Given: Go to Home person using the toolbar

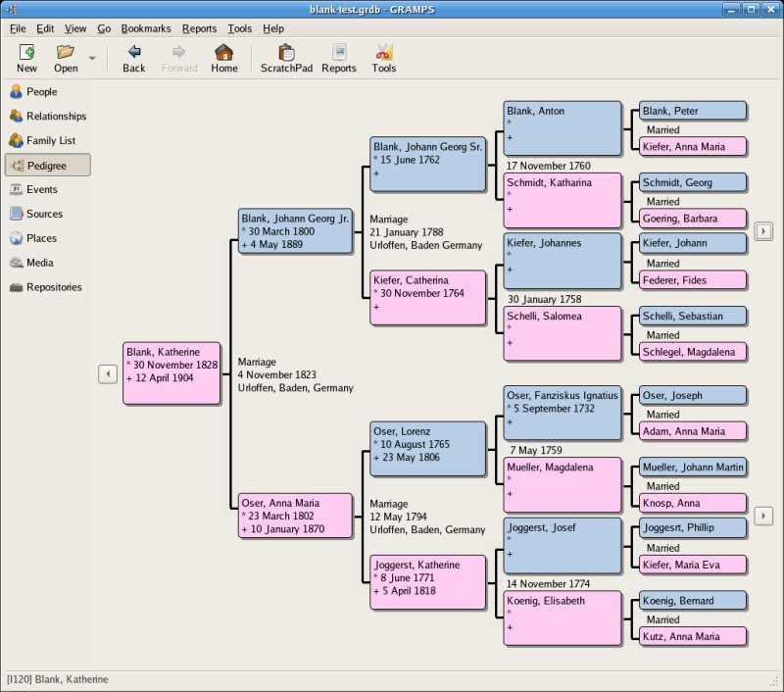Looking at the screenshot, I should click(225, 57).
